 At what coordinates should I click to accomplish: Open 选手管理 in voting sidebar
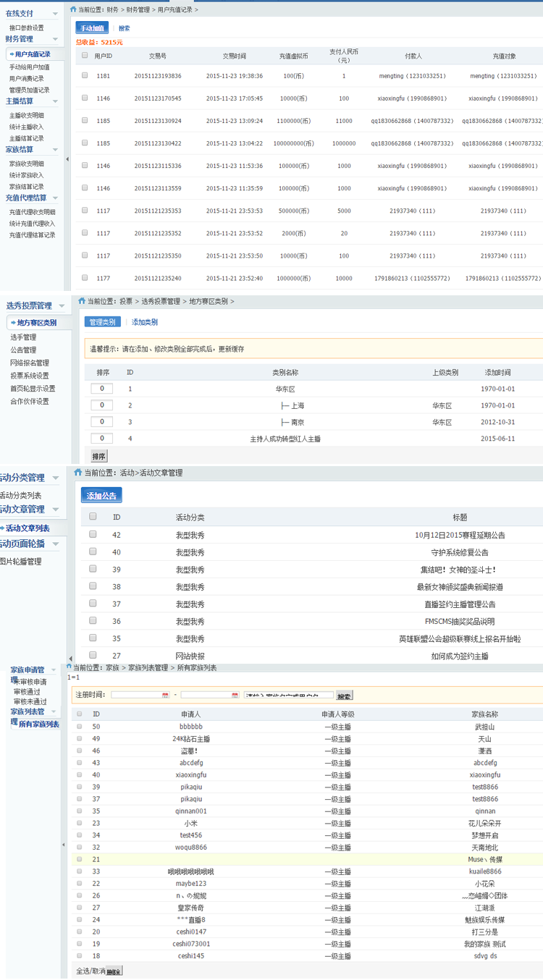coord(23,337)
